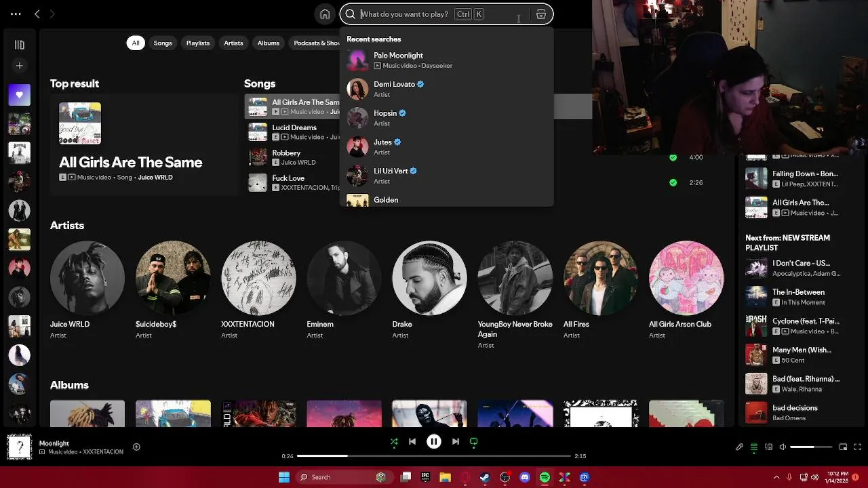The width and height of the screenshot is (868, 488).
Task: Open Drake artist card
Action: (429, 290)
